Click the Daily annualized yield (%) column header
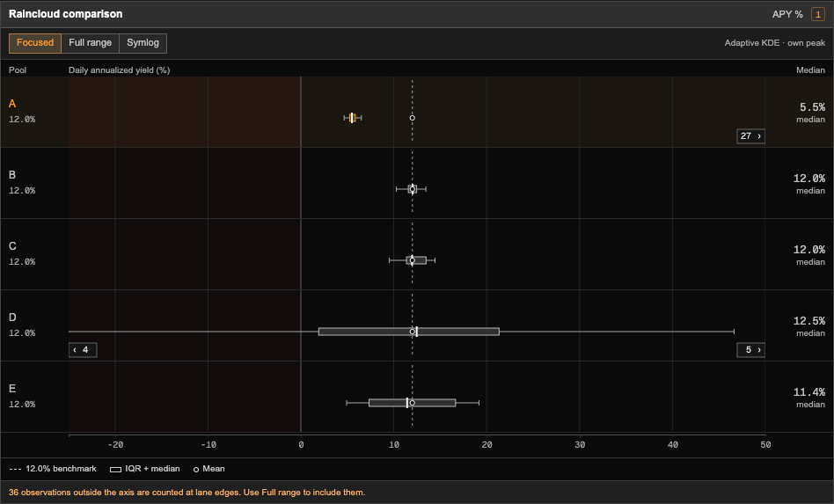Image resolution: width=834 pixels, height=504 pixels. (119, 70)
